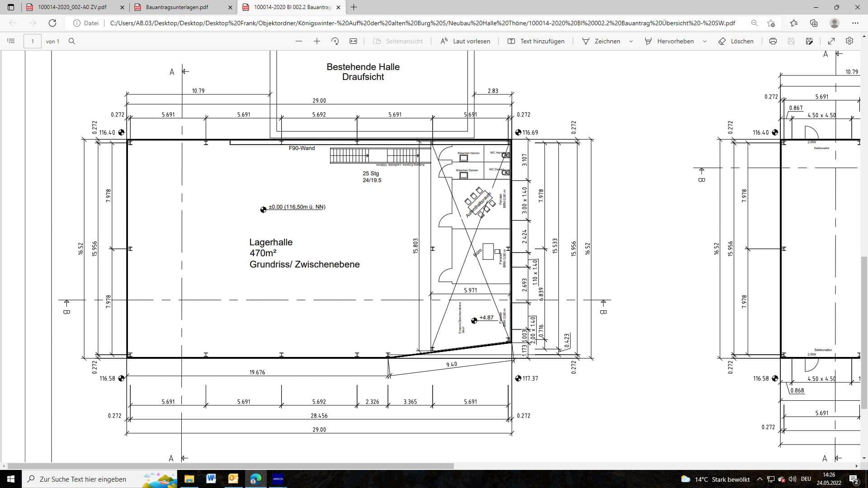Open Word from the Windows taskbar
Viewport: 868px width, 488px height.
pos(211,479)
